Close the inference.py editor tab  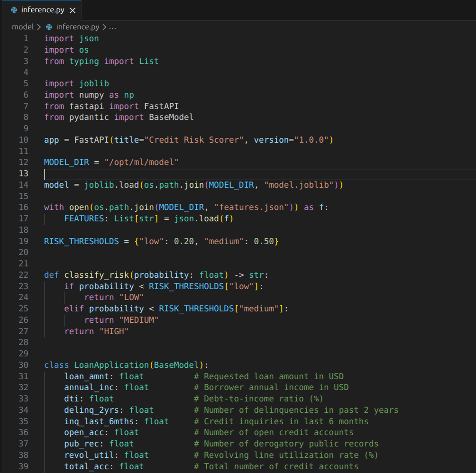click(x=73, y=10)
